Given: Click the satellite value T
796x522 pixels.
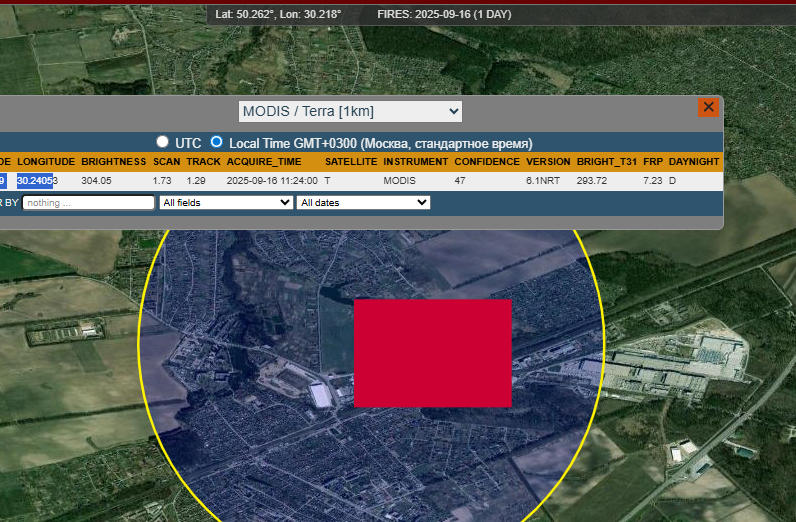Looking at the screenshot, I should (327, 181).
